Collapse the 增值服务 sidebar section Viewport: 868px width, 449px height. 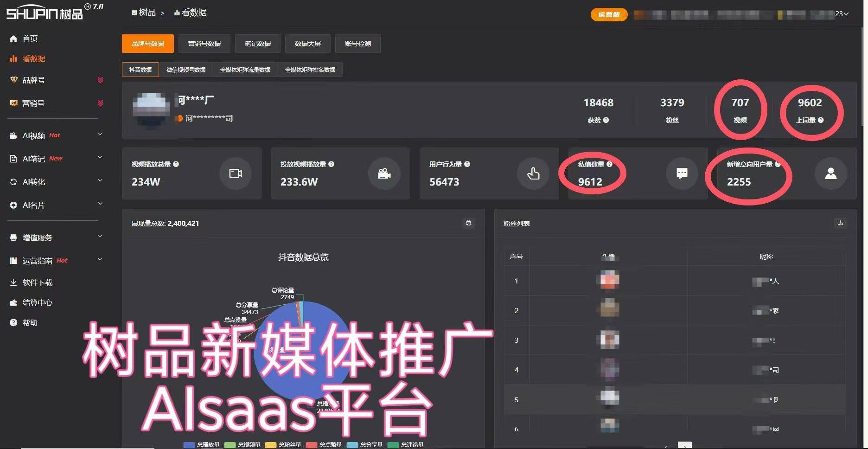100,236
